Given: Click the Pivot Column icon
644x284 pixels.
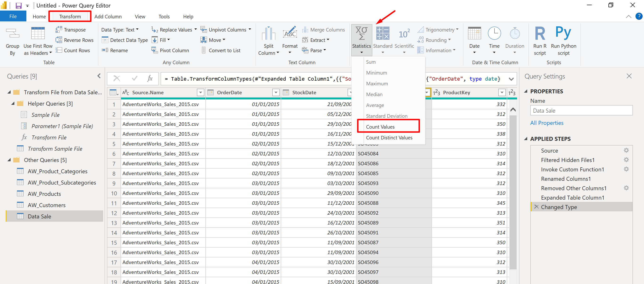Looking at the screenshot, I should [154, 50].
